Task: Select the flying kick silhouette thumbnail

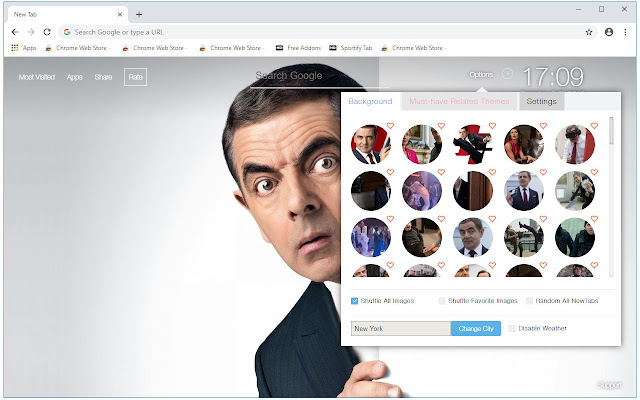Action: (x=473, y=144)
